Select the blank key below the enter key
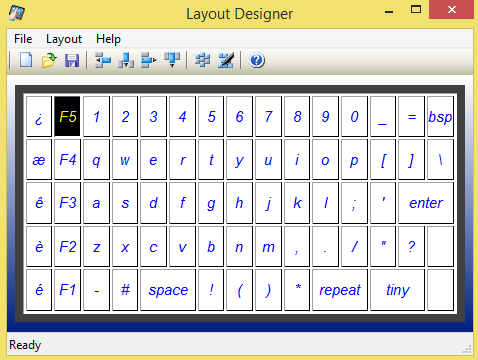 click(440, 246)
